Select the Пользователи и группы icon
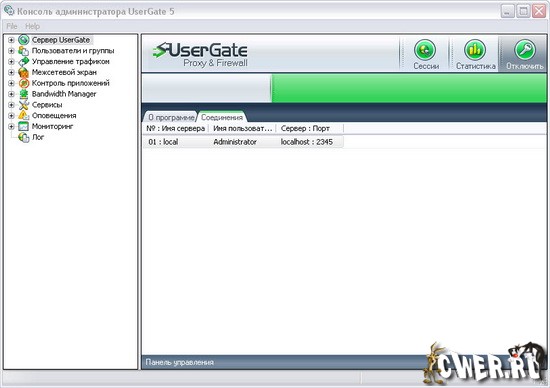The image size is (550, 388). 24,51
